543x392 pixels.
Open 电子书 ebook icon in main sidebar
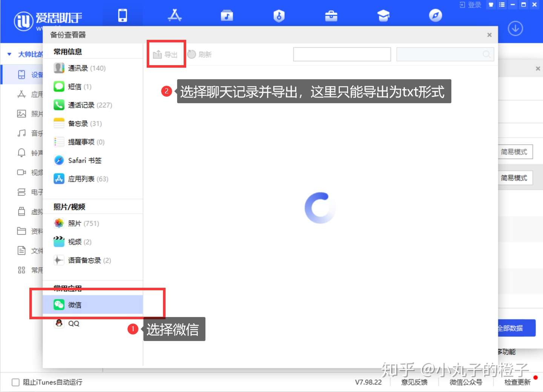click(21, 192)
